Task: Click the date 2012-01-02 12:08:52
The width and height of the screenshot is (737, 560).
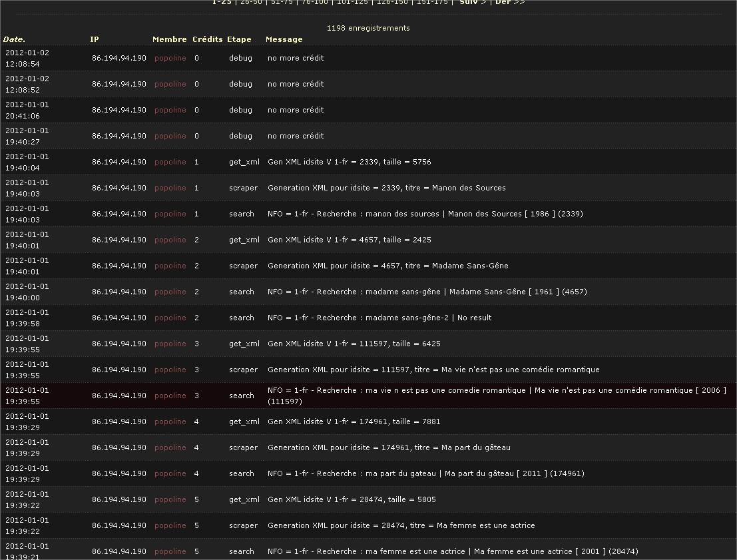Action: pyautogui.click(x=27, y=84)
